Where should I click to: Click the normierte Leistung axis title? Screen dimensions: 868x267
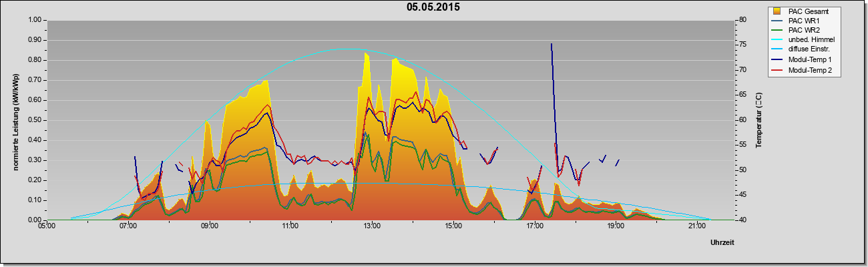click(x=15, y=120)
